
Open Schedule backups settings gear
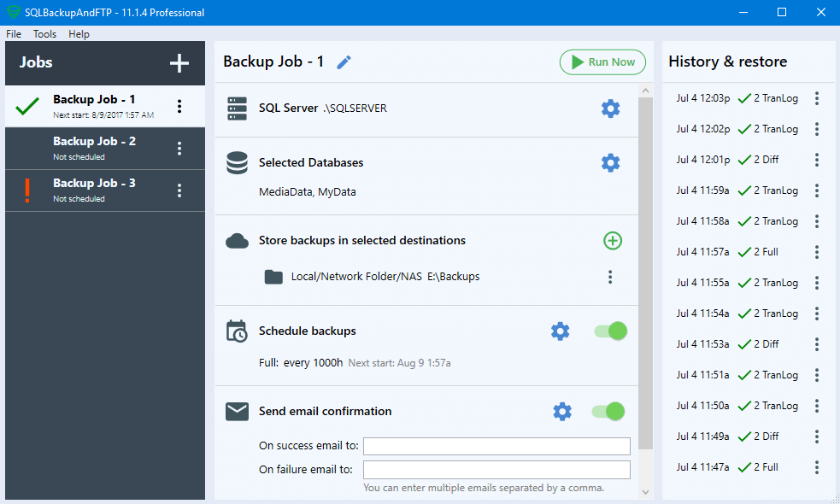coord(561,331)
